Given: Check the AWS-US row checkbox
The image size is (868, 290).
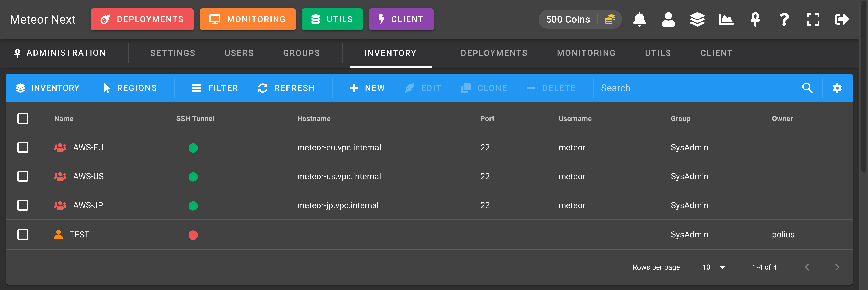Looking at the screenshot, I should tap(23, 176).
